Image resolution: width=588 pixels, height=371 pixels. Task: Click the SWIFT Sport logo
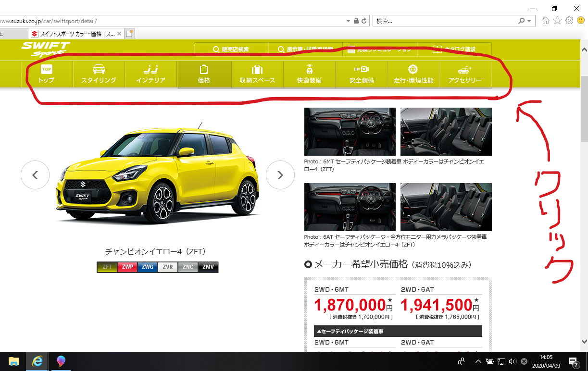click(45, 49)
